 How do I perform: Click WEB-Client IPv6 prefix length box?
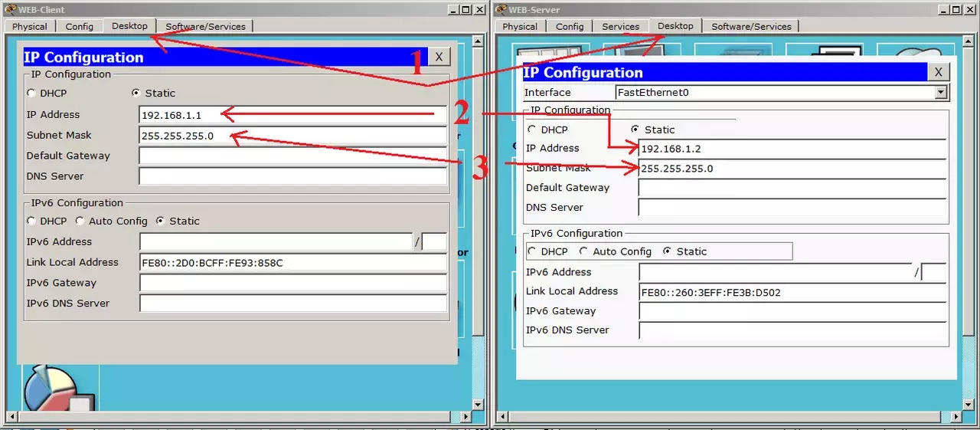click(x=435, y=242)
